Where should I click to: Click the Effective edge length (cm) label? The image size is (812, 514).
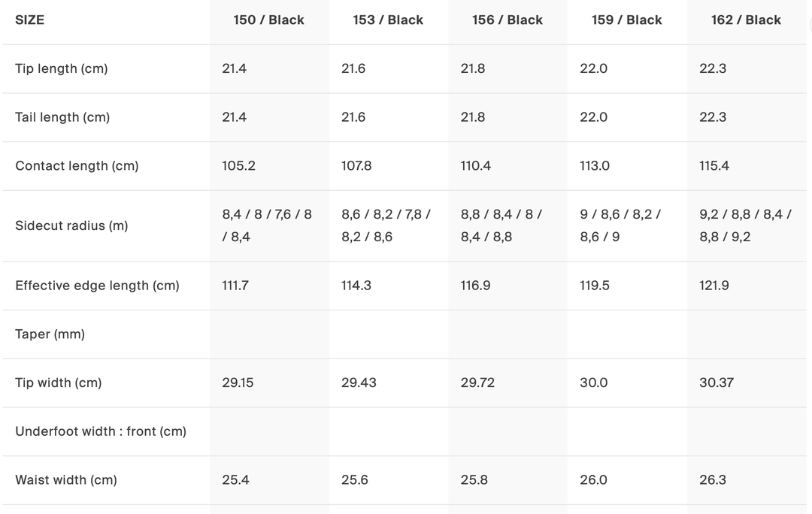click(x=97, y=286)
